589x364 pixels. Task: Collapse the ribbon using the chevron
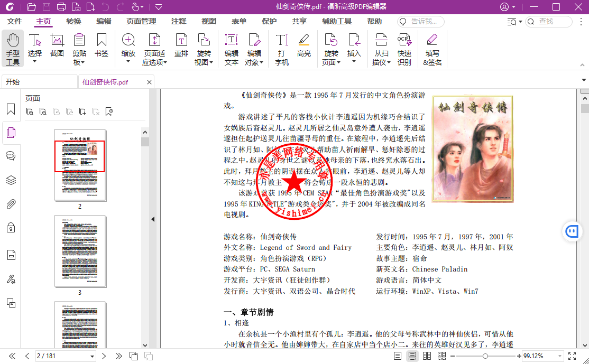[582, 65]
